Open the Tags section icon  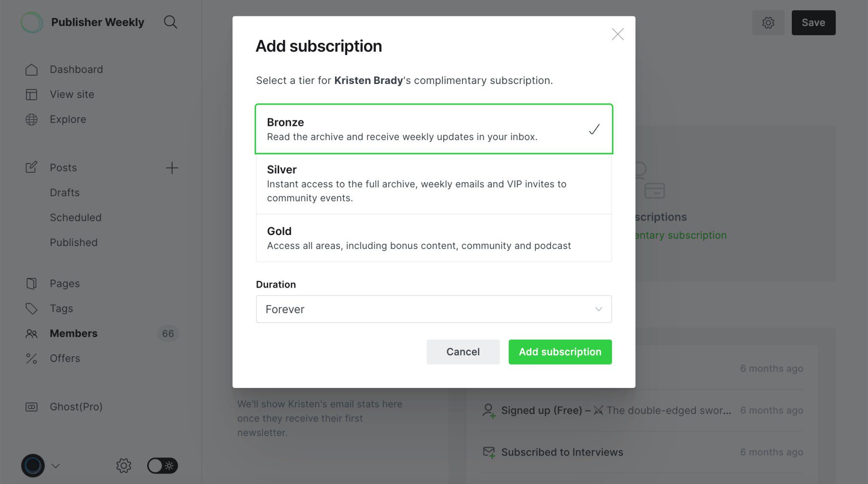click(31, 308)
